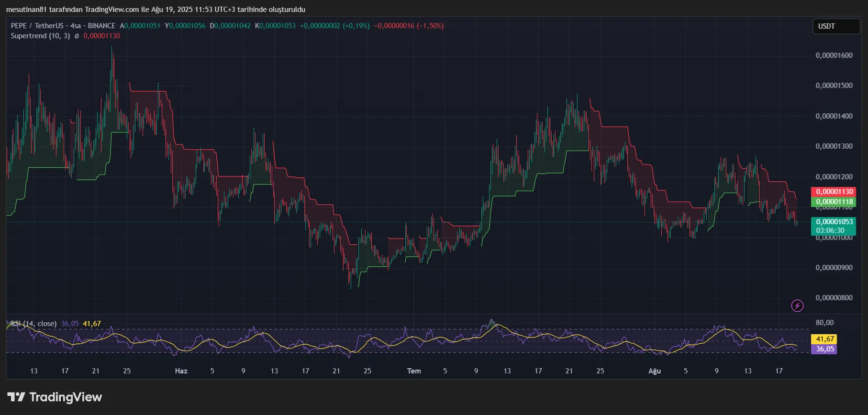The height and width of the screenshot is (415, 868).
Task: Click the TradingView logo
Action: (55, 397)
